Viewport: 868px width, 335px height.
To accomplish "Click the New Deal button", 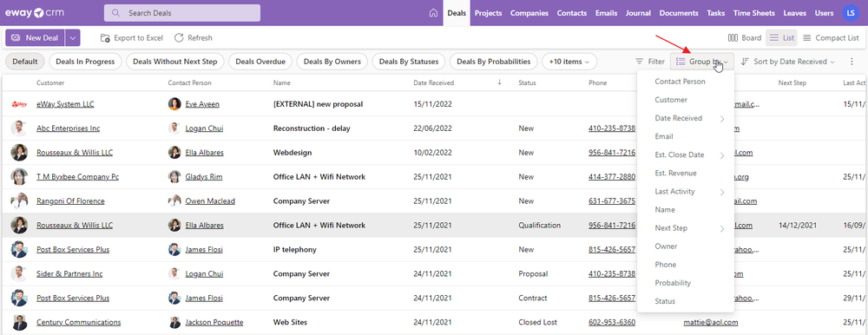I will pyautogui.click(x=35, y=37).
